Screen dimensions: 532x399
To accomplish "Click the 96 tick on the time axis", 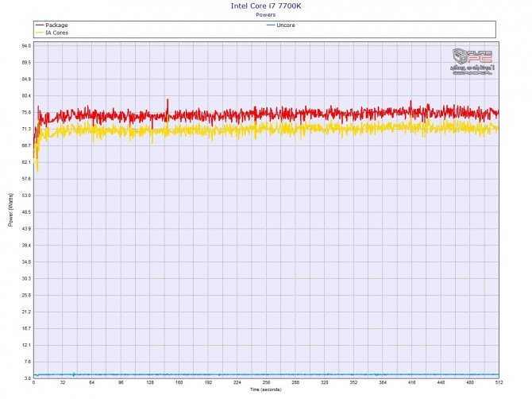I will [x=121, y=382].
